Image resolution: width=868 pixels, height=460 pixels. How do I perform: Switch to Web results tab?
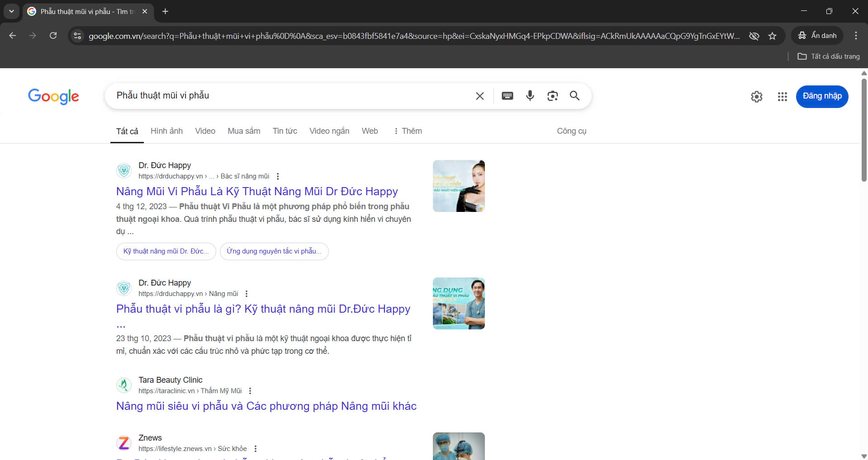(370, 131)
